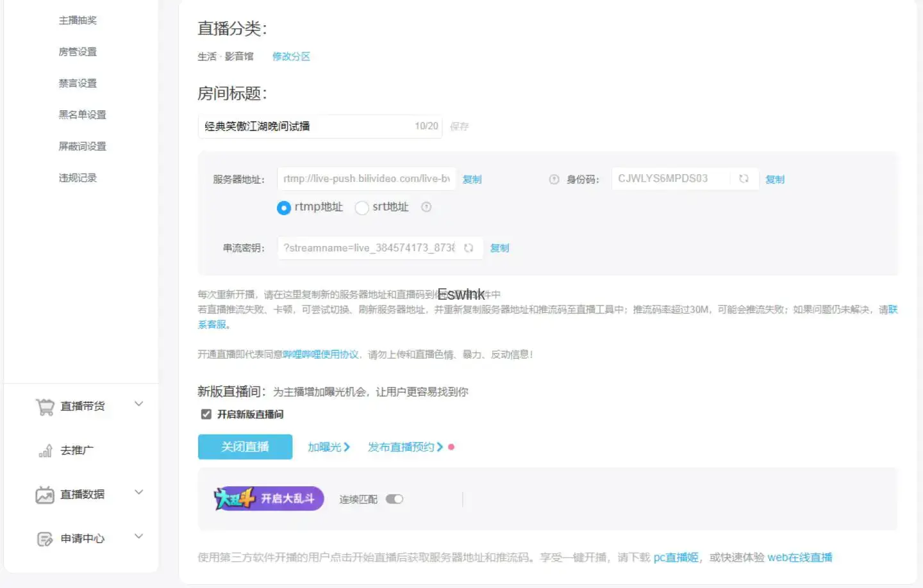This screenshot has height=588, width=923.
Task: Select the rtmp地址 radio option
Action: (x=284, y=208)
